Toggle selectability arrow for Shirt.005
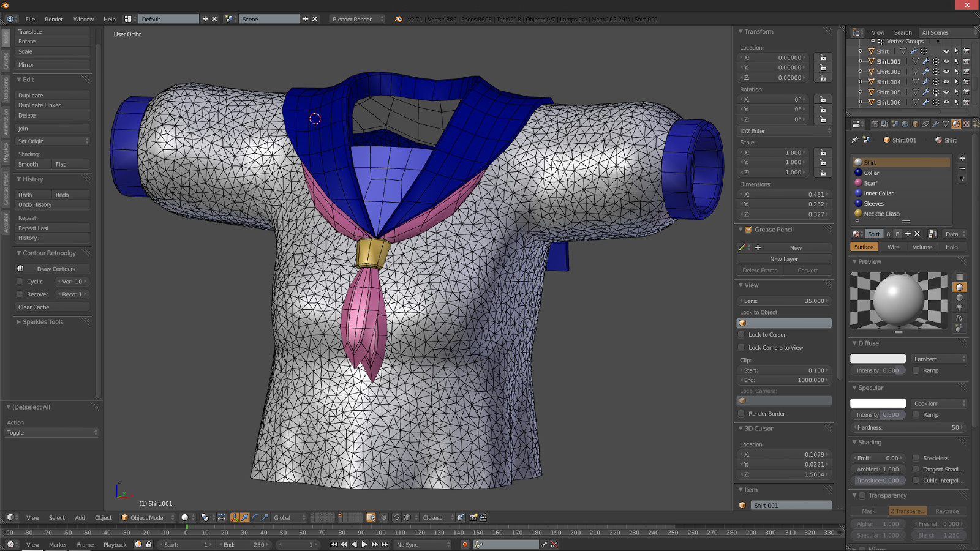Screen dimensions: 980x551 pos(956,92)
